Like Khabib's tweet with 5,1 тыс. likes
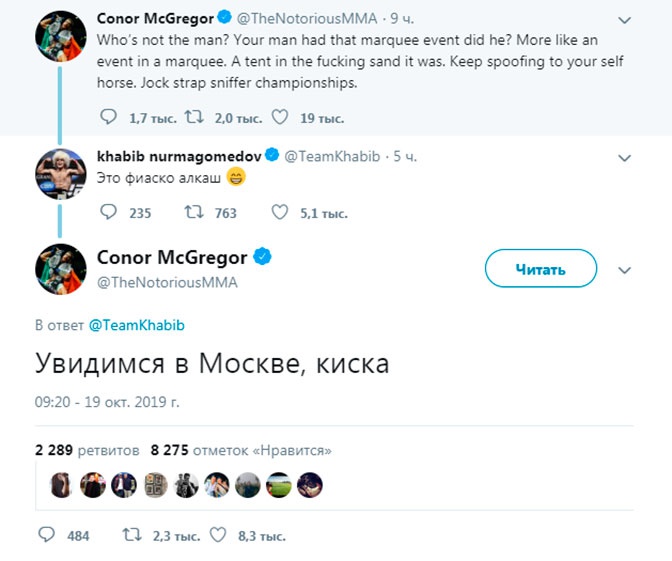The width and height of the screenshot is (672, 561). tap(280, 212)
